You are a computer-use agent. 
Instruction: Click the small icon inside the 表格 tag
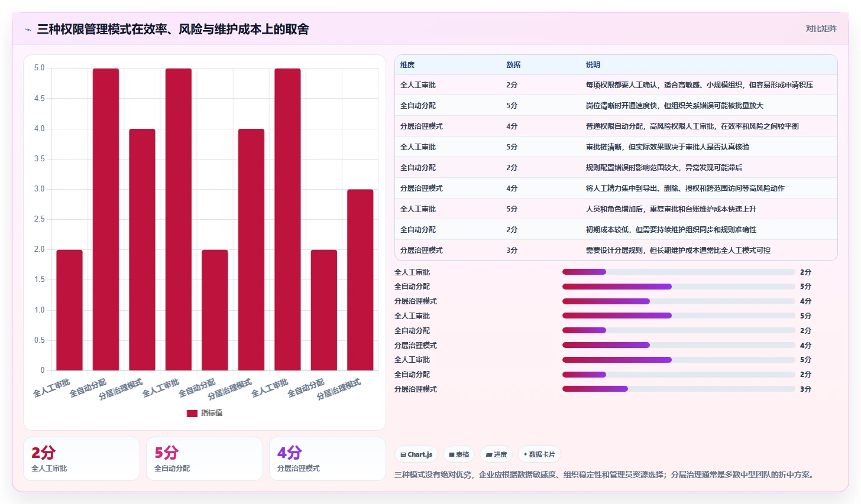point(452,454)
